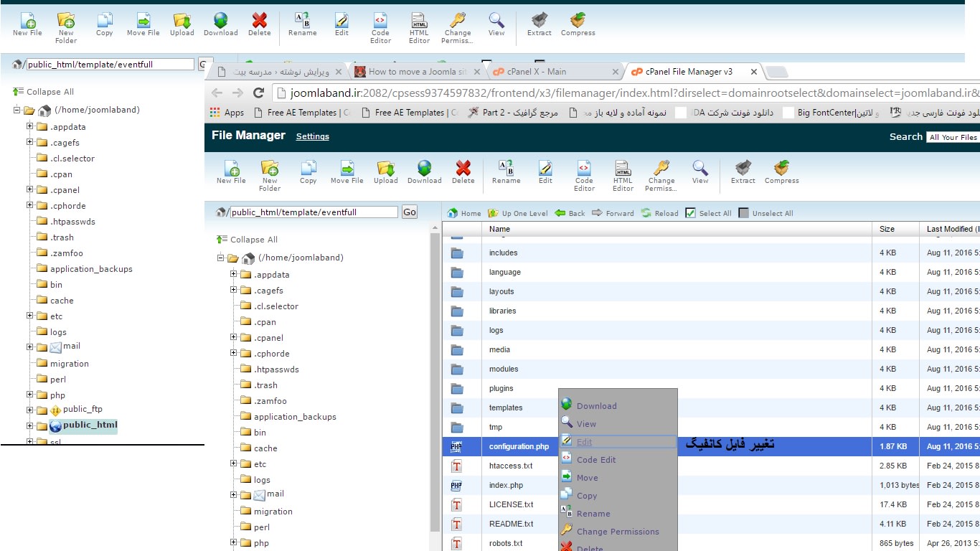Click Upload icon in the background window toolbar
980x551 pixels.
click(x=182, y=20)
